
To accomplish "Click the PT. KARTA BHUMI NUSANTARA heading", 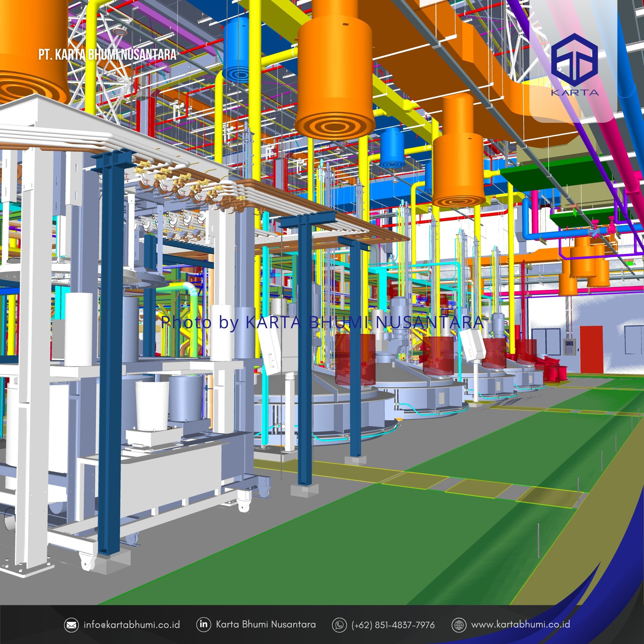I will click(107, 54).
